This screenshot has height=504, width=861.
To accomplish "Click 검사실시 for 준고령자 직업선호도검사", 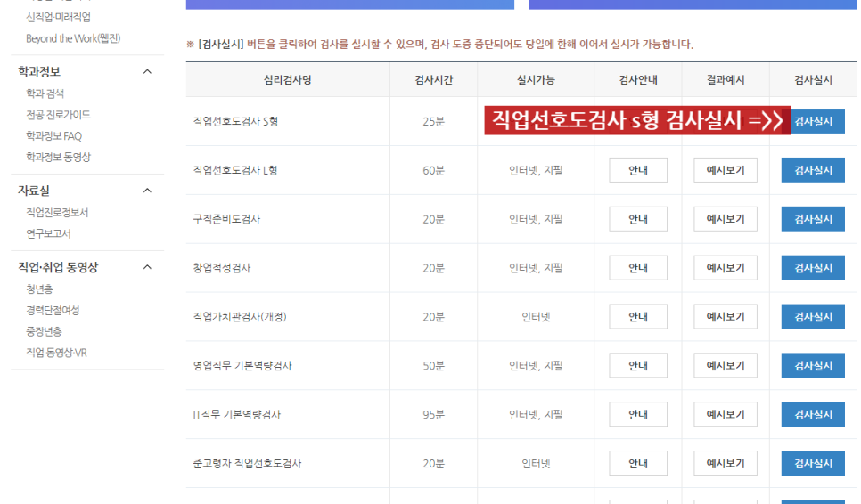I will point(813,463).
